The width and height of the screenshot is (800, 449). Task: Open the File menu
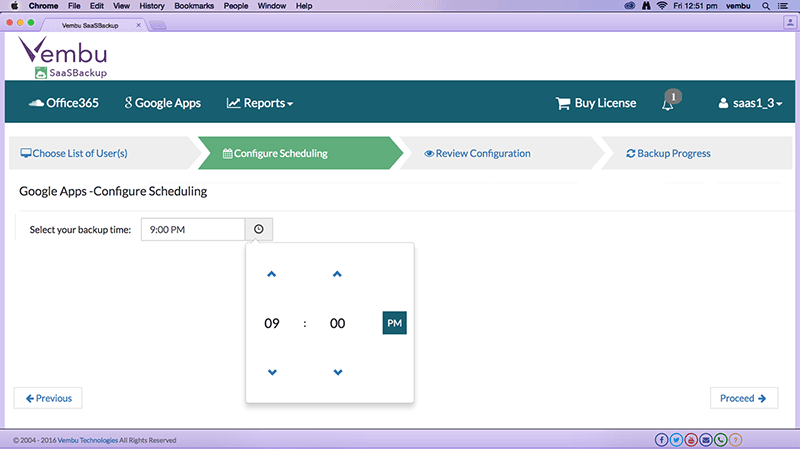[74, 6]
